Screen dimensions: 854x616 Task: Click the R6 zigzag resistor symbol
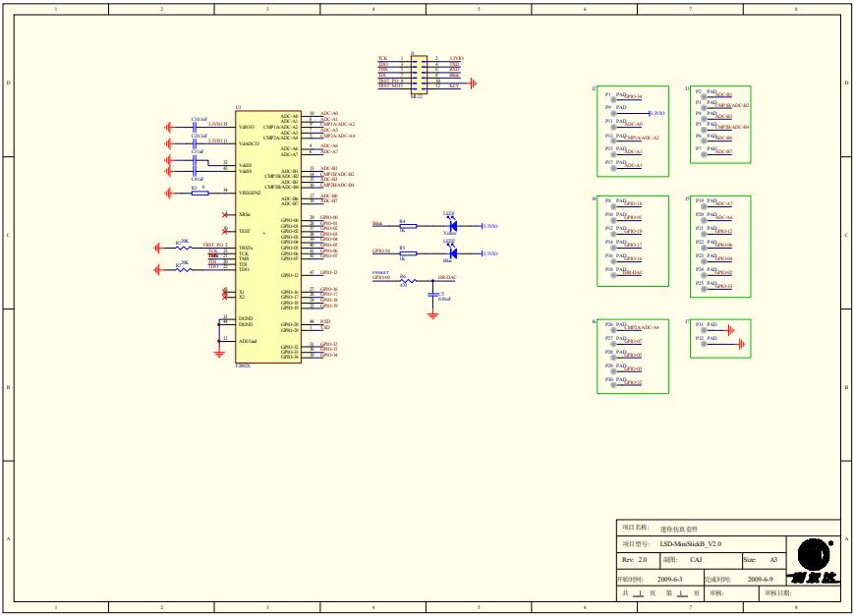pyautogui.click(x=408, y=281)
